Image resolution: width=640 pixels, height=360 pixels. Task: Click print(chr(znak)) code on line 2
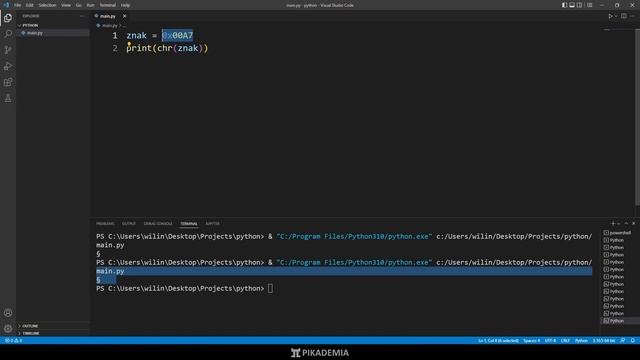click(167, 48)
